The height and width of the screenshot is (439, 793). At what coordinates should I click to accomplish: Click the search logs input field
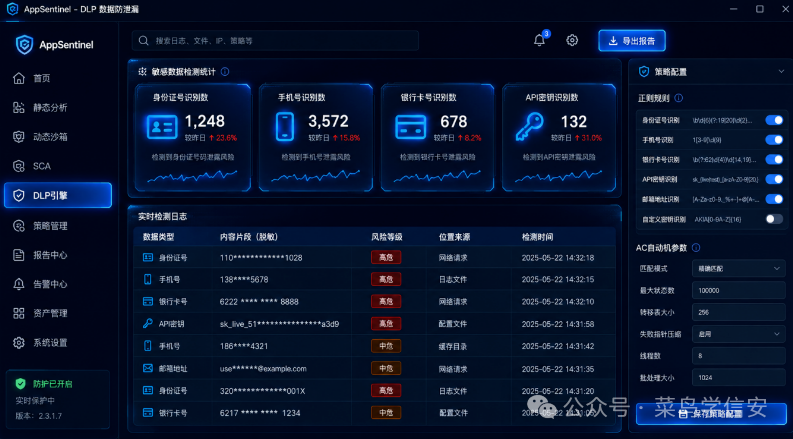[276, 40]
